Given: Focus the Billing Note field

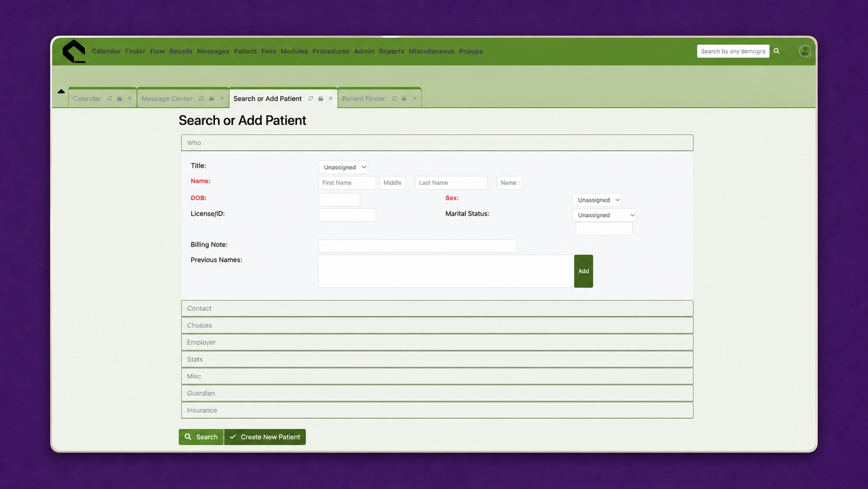Looking at the screenshot, I should tap(417, 246).
